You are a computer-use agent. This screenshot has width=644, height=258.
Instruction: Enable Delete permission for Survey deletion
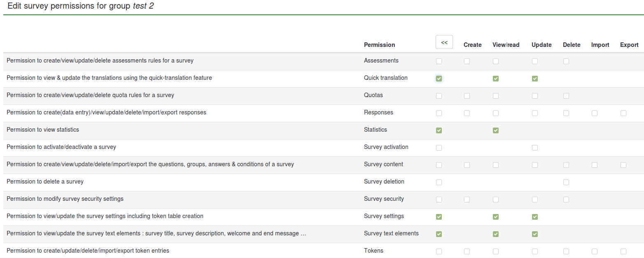pyautogui.click(x=566, y=182)
